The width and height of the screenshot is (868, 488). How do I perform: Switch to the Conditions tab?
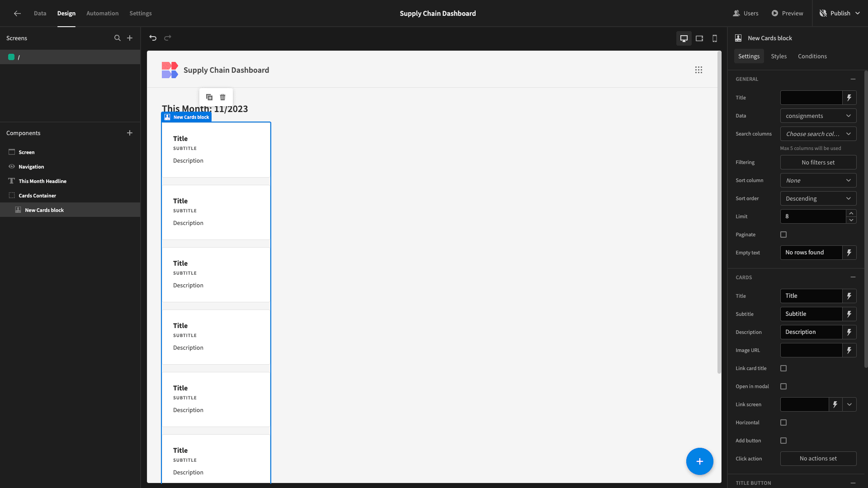click(812, 56)
